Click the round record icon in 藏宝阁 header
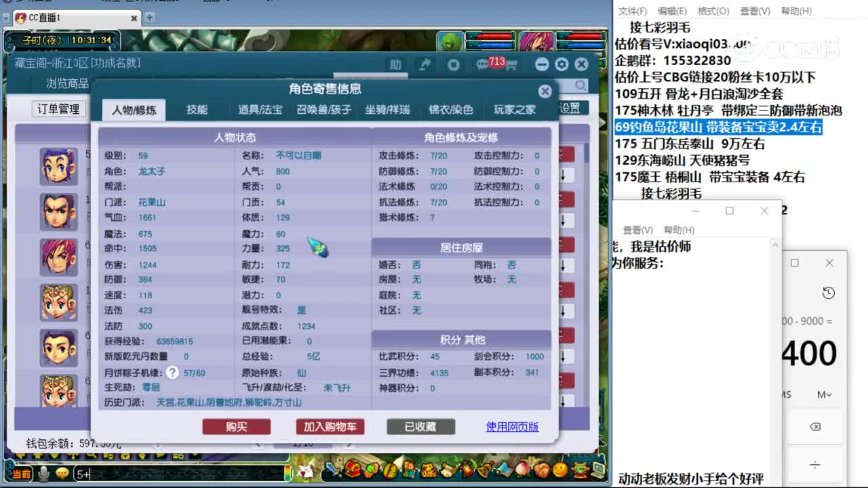 tap(454, 64)
